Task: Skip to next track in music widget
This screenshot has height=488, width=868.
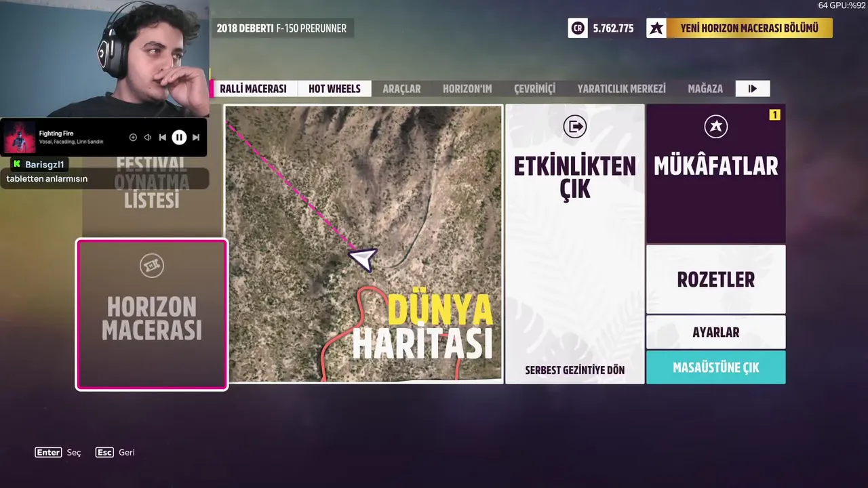Action: pyautogui.click(x=196, y=138)
